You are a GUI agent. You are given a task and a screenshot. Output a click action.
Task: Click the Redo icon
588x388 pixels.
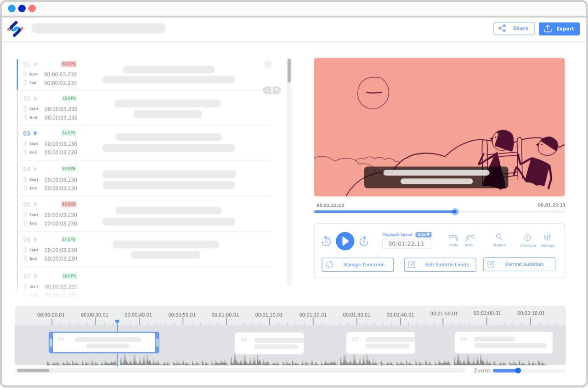point(469,239)
